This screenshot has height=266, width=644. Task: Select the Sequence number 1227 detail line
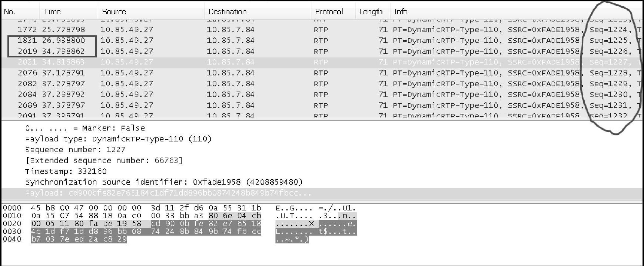(75, 150)
